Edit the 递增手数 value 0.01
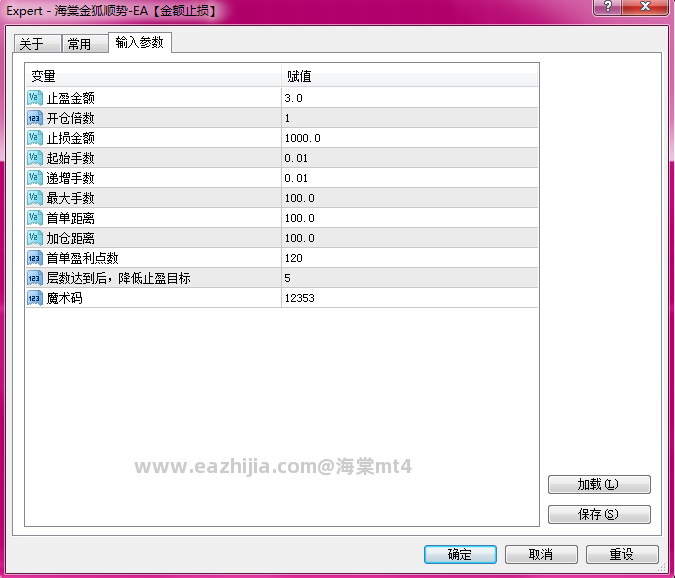The height and width of the screenshot is (578, 675). point(409,178)
